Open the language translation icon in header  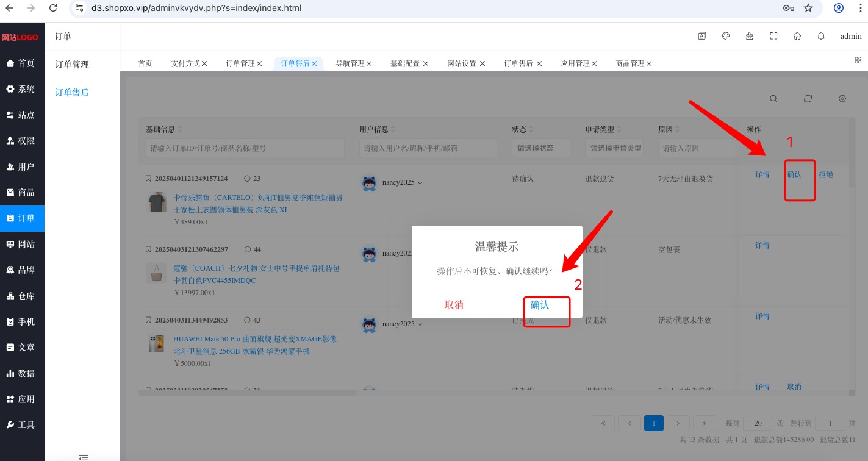point(702,36)
